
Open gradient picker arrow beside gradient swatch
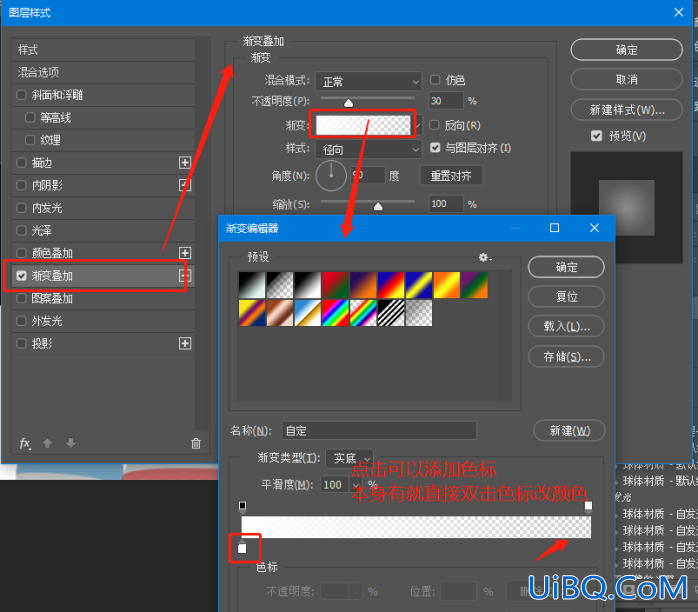[417, 126]
